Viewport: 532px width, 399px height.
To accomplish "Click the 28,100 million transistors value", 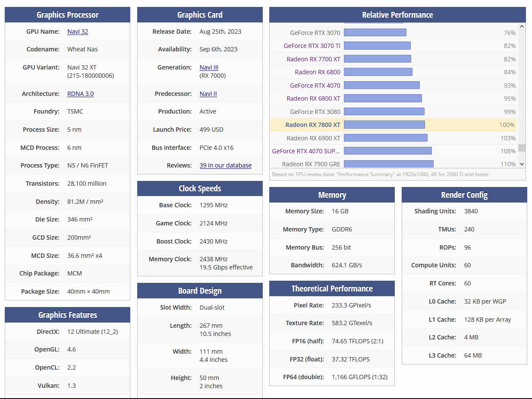I will click(x=87, y=184).
